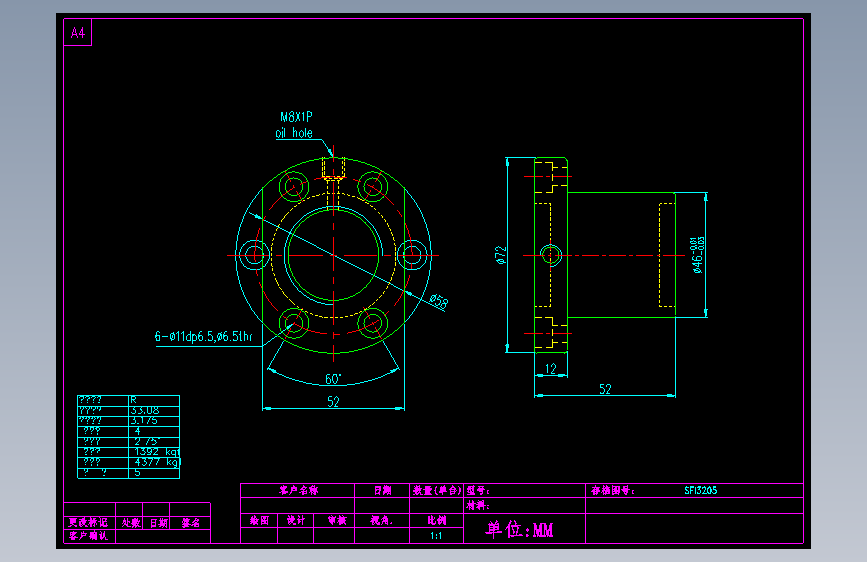This screenshot has width=867, height=562.
Task: Select the M8X1P thread annotation
Action: pyautogui.click(x=296, y=117)
